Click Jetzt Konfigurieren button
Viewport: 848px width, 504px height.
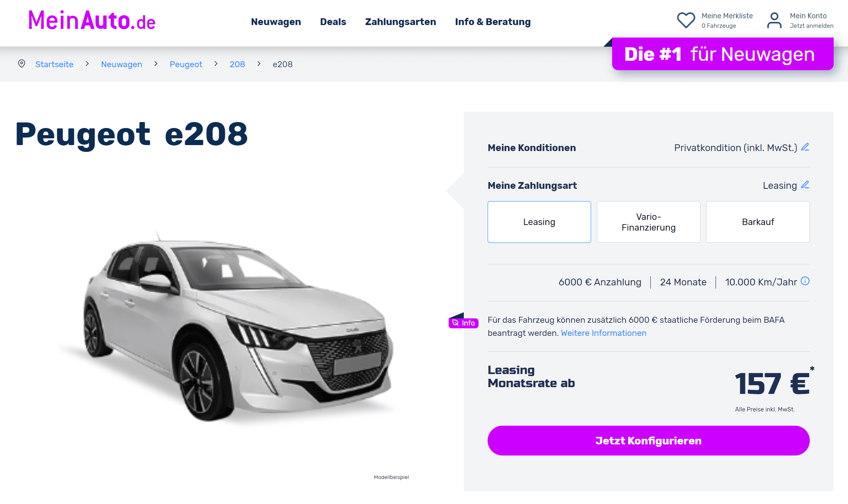(649, 440)
